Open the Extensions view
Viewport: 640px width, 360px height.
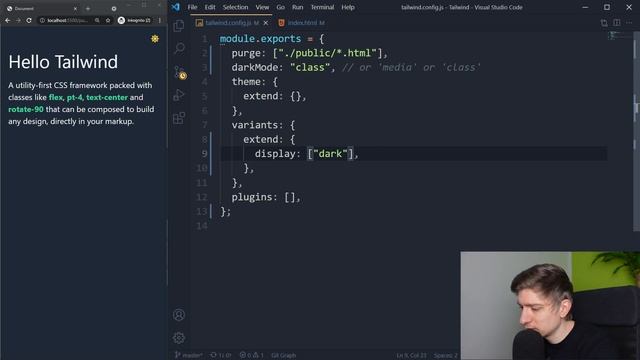[x=179, y=118]
